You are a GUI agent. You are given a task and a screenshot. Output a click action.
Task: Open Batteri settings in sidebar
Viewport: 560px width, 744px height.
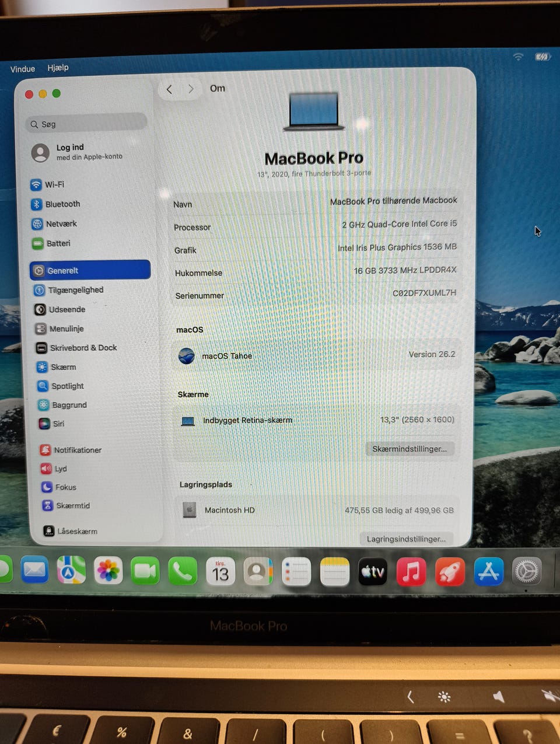coord(51,243)
